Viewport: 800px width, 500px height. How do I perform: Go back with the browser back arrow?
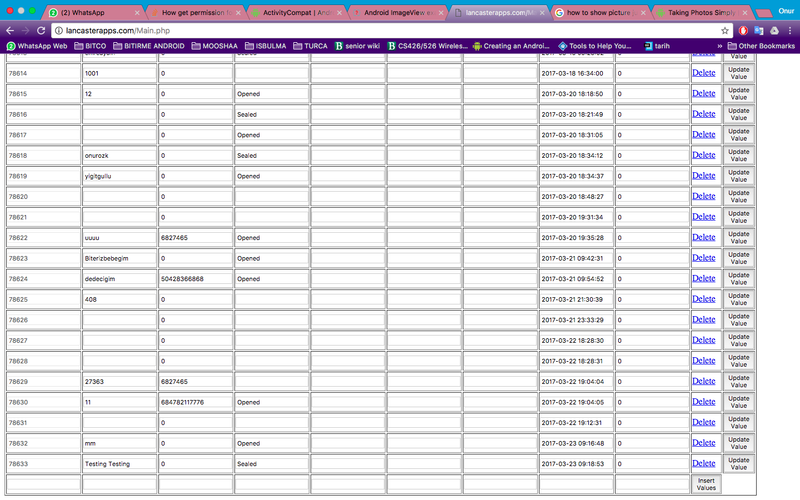click(10, 31)
